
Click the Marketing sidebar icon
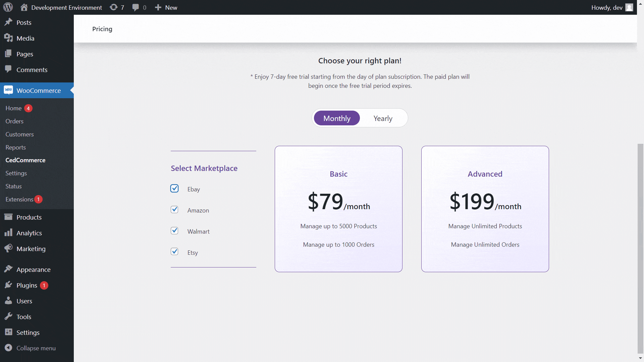coord(8,248)
